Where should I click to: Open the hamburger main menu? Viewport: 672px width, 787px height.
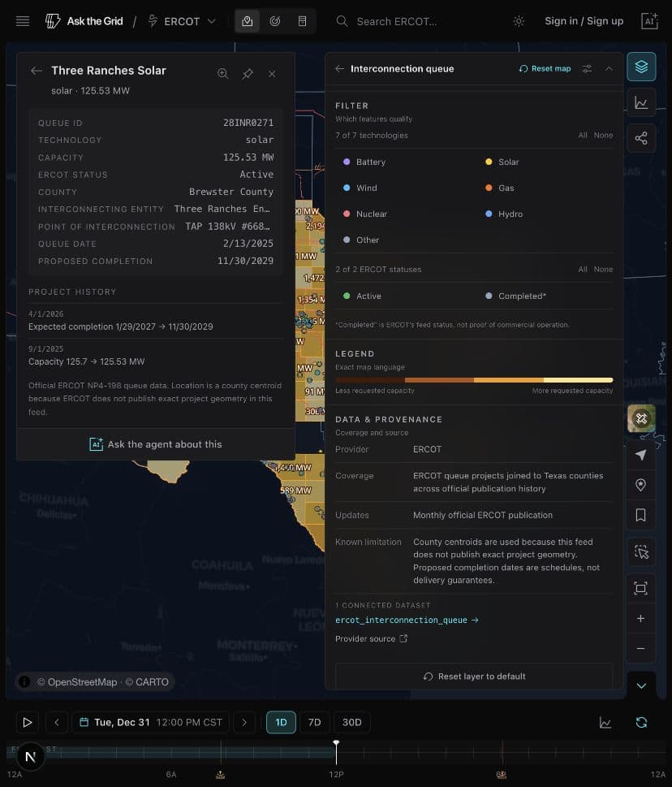click(x=23, y=21)
